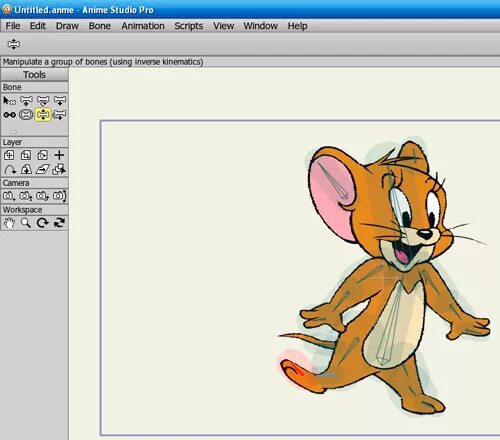Image resolution: width=500 pixels, height=440 pixels.
Task: Select the Follow Path curved arrow tool
Action: tap(9, 170)
